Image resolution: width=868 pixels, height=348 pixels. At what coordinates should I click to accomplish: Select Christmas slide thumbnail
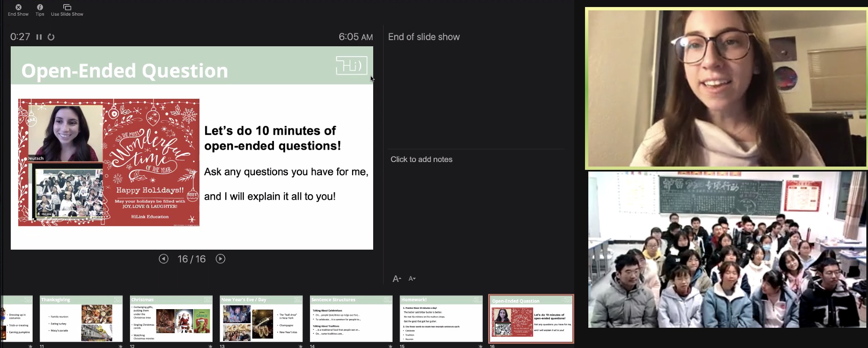click(171, 319)
